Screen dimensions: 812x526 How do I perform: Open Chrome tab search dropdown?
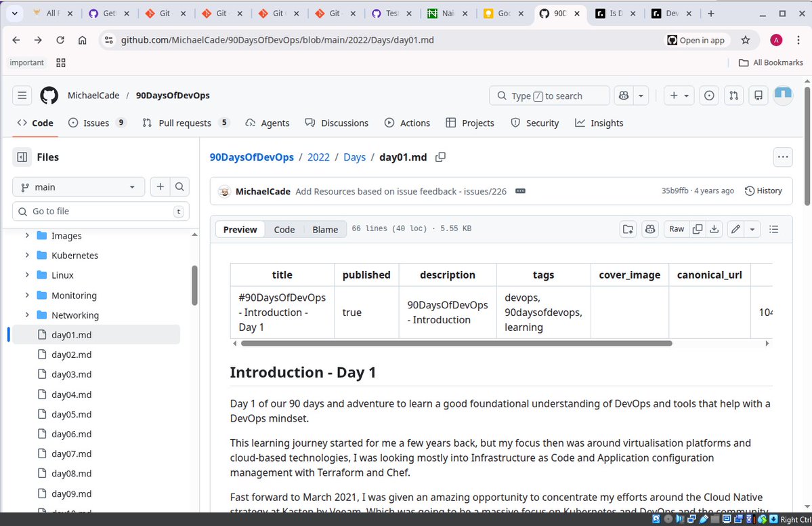14,14
